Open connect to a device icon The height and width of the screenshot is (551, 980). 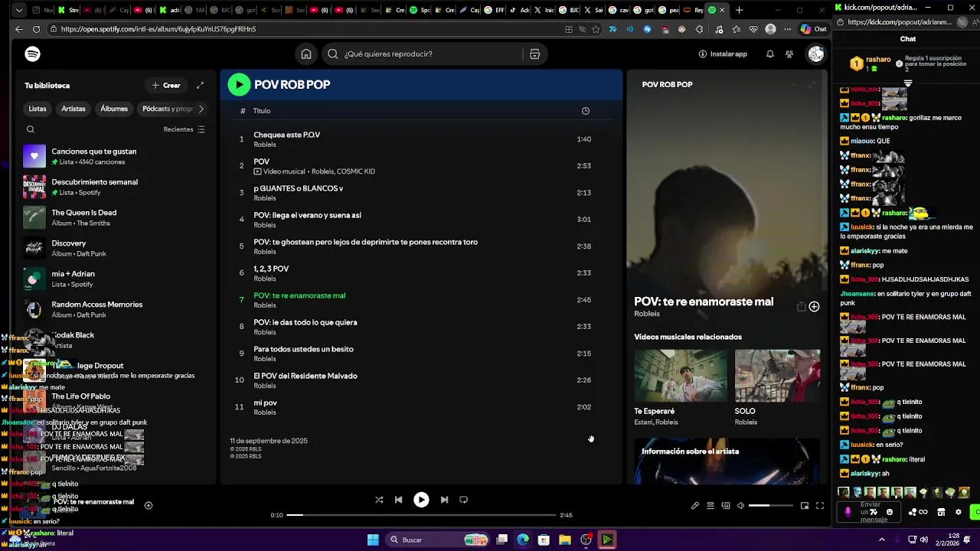pyautogui.click(x=726, y=506)
